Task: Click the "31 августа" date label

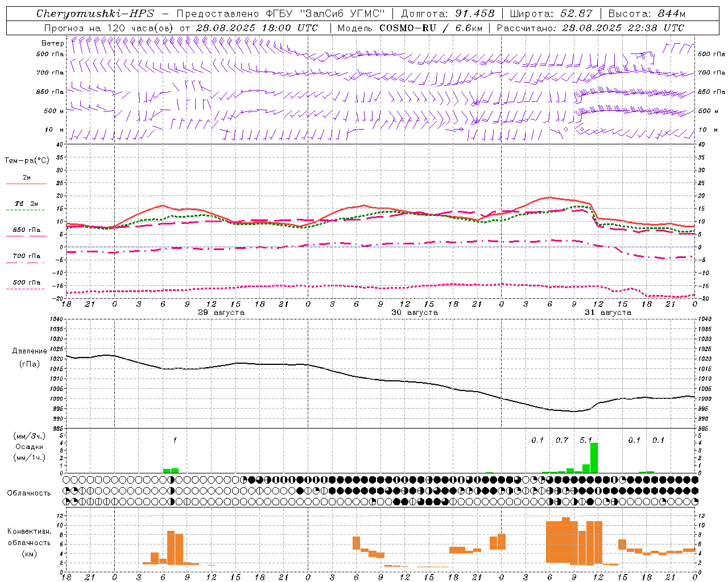Action: (x=608, y=313)
